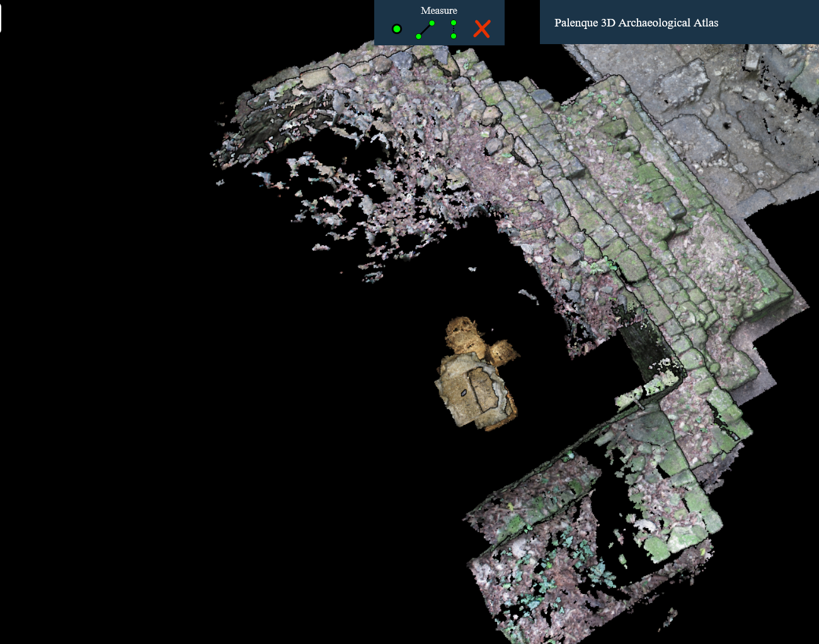
Task: Activate the point-to-point distance measuring tool
Action: (x=425, y=28)
